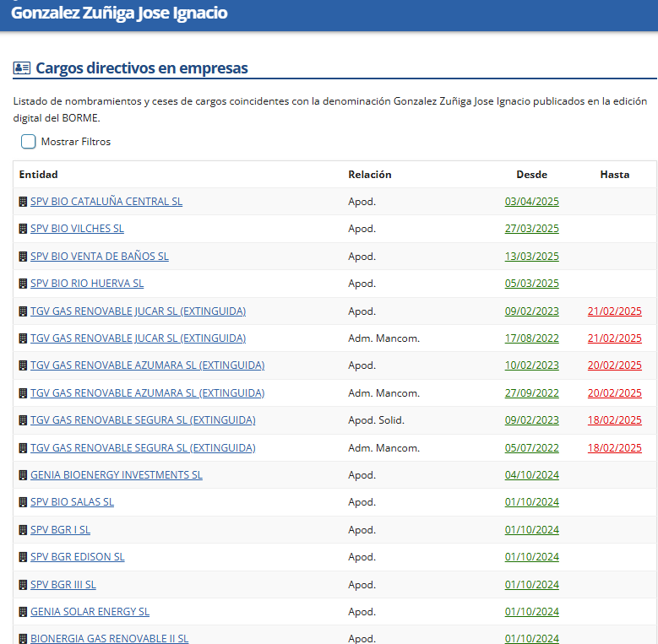Open SPV BGR EDISON SL link
The height and width of the screenshot is (644, 658).
[x=77, y=557]
